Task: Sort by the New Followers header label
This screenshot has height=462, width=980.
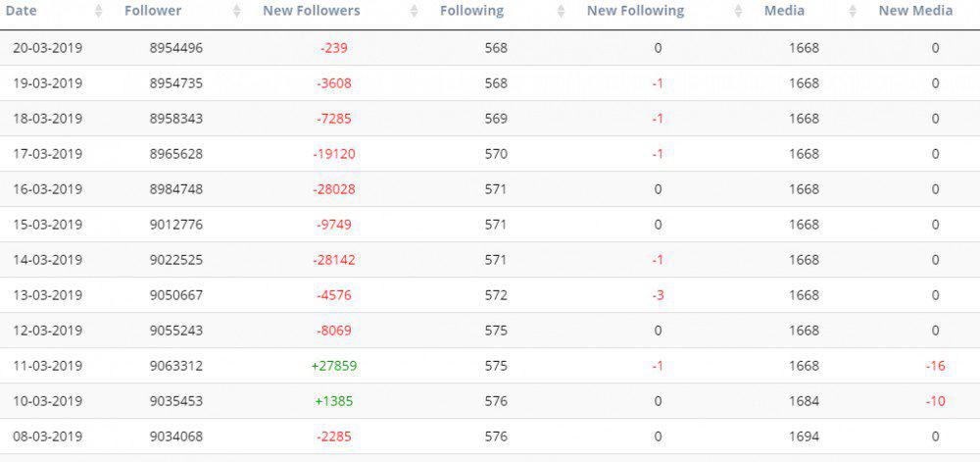Action: (311, 11)
